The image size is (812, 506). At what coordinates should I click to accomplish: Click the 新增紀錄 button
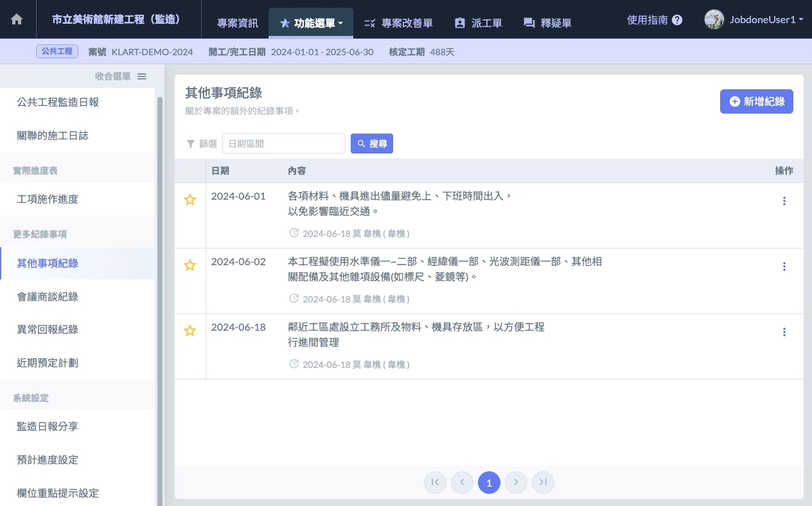756,101
